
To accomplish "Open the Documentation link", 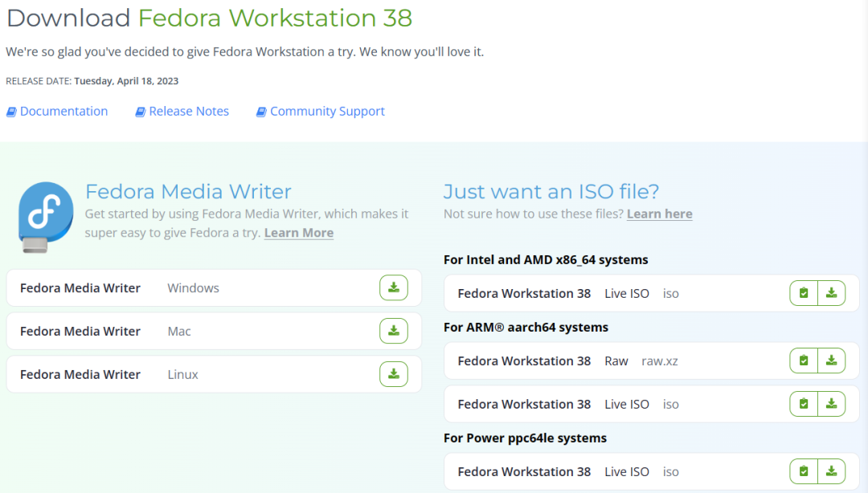I will click(x=63, y=112).
